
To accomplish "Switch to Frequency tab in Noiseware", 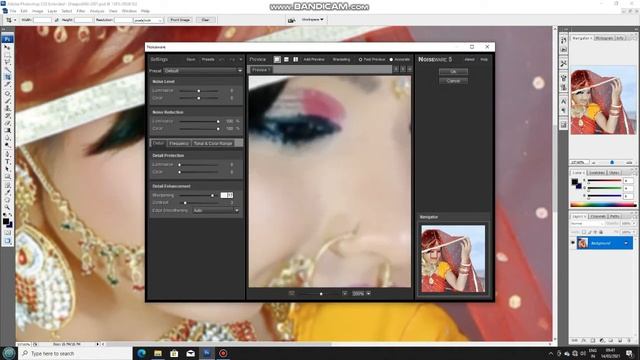I will pyautogui.click(x=179, y=143).
